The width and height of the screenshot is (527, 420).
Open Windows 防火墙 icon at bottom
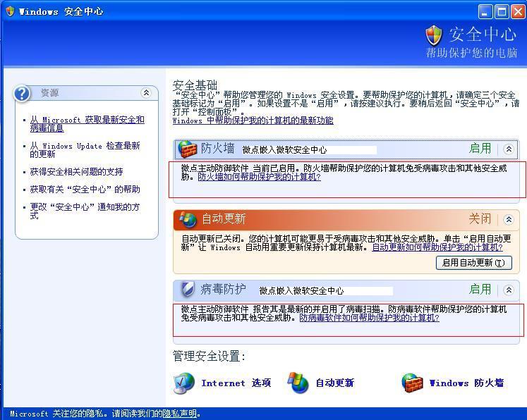tap(413, 383)
